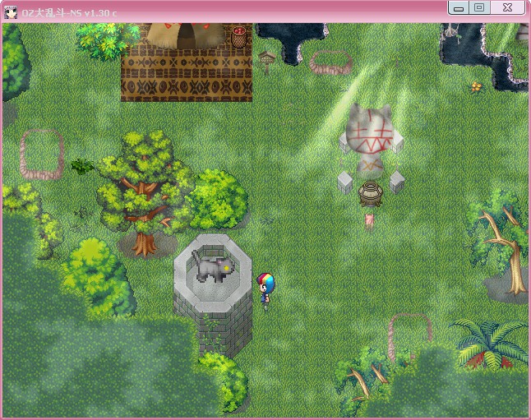531x420 pixels.
Task: Click the round bush beside the large tree
Action: [x=218, y=200]
